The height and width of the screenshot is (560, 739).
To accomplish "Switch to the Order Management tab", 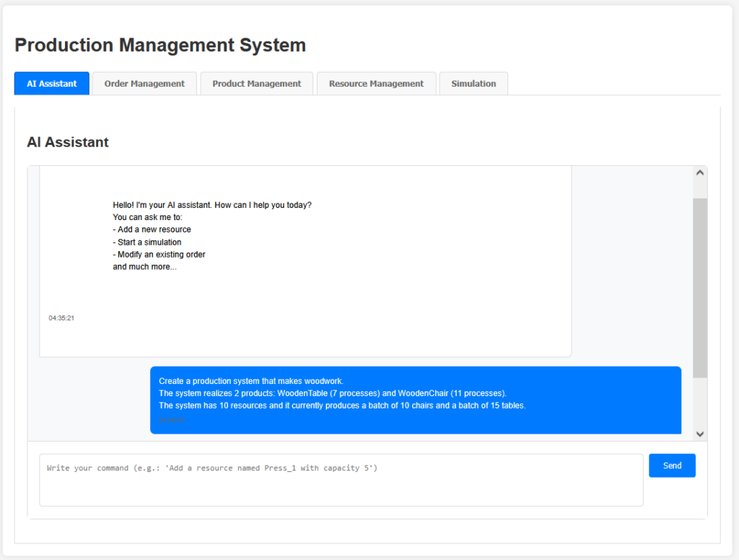I will [x=144, y=84].
